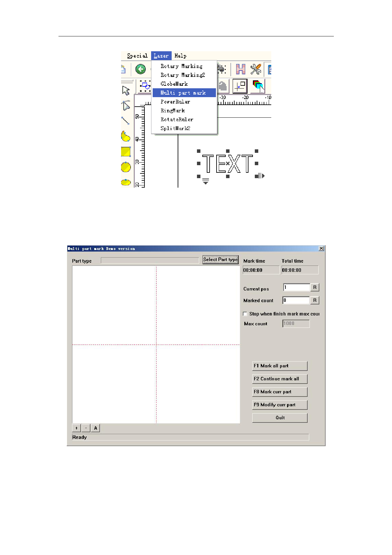Screen dimensions: 392x555
Task: Click the colored layers pick icon
Action: tap(258, 86)
